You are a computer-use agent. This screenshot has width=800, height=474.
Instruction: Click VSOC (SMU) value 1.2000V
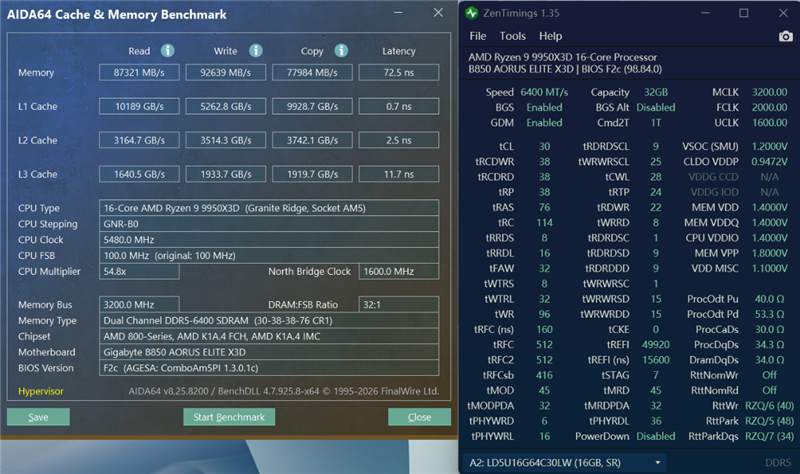(769, 146)
